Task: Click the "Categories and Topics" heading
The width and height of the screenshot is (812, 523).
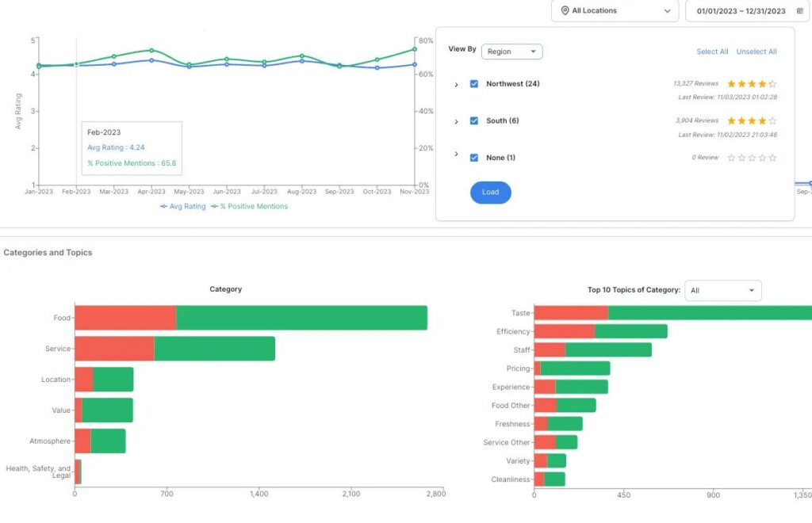Action: [x=48, y=253]
